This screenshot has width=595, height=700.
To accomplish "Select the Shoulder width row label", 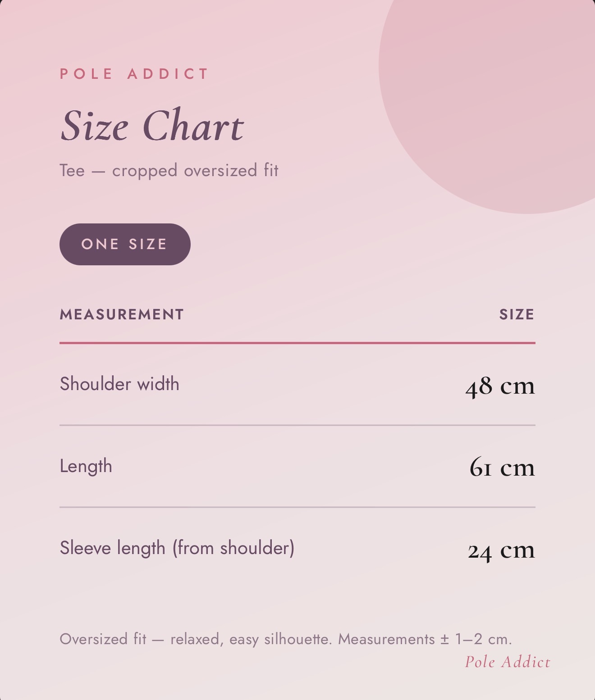I will point(119,384).
